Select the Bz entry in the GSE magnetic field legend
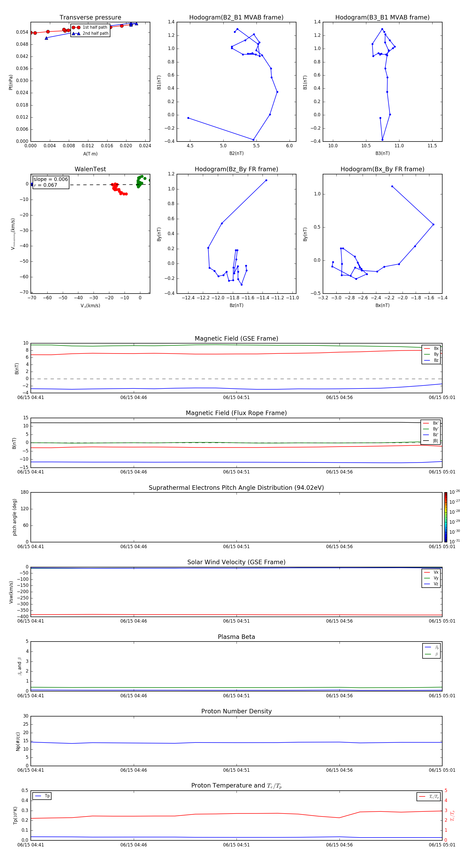The height and width of the screenshot is (868, 473). pos(431,360)
